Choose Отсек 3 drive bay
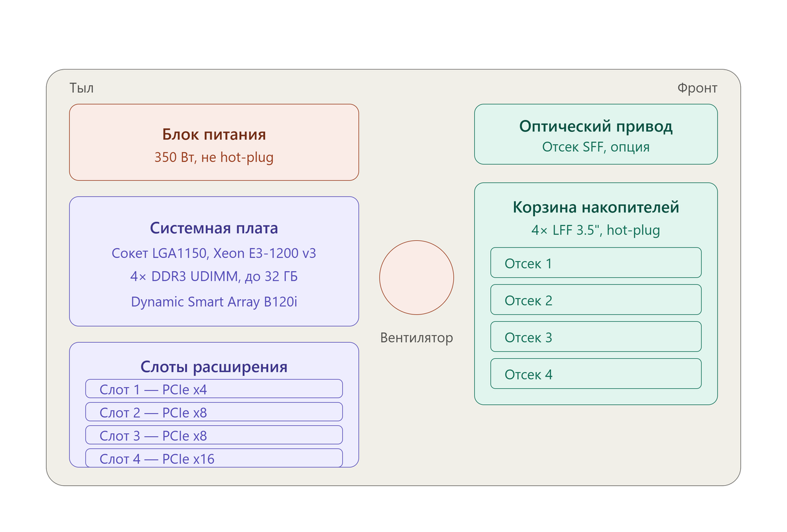Image resolution: width=787 pixels, height=532 pixels. tap(596, 337)
